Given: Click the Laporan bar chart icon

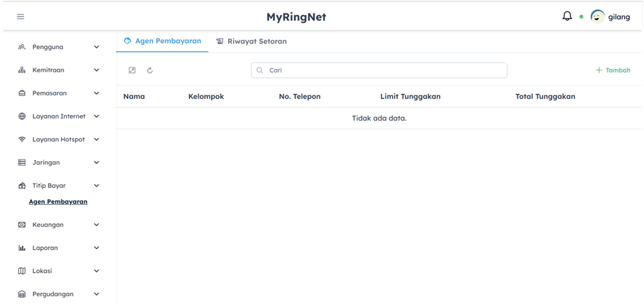Looking at the screenshot, I should tap(22, 248).
